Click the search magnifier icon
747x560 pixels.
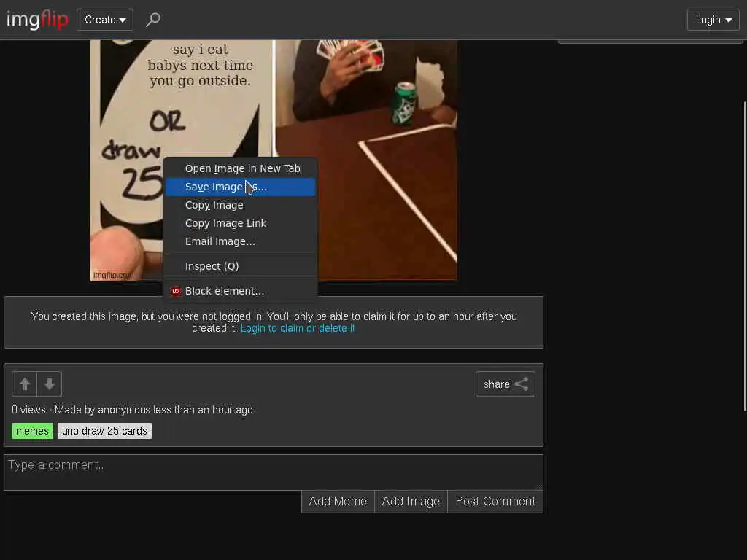153,20
